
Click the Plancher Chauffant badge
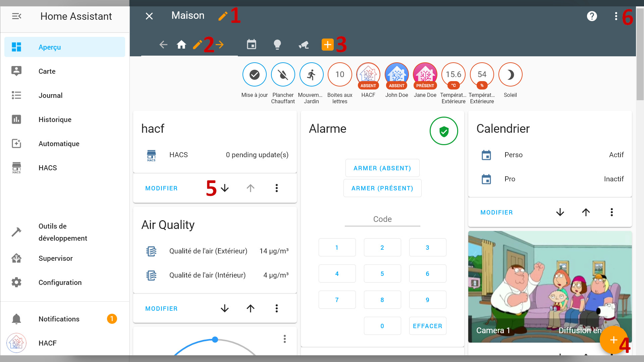coord(283,74)
